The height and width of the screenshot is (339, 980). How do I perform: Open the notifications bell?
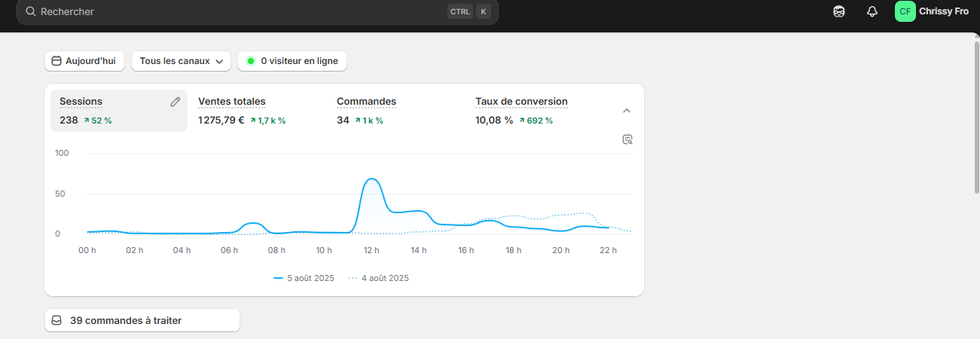[x=872, y=11]
